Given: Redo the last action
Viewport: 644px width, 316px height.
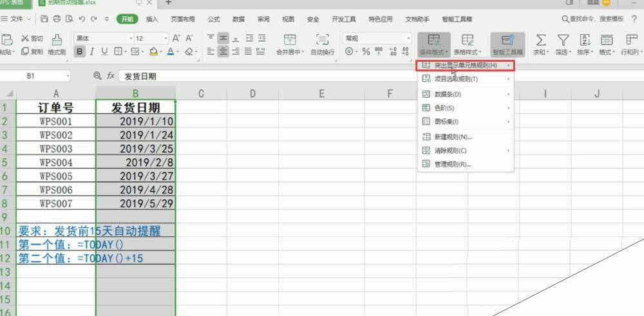Looking at the screenshot, I should (x=94, y=19).
